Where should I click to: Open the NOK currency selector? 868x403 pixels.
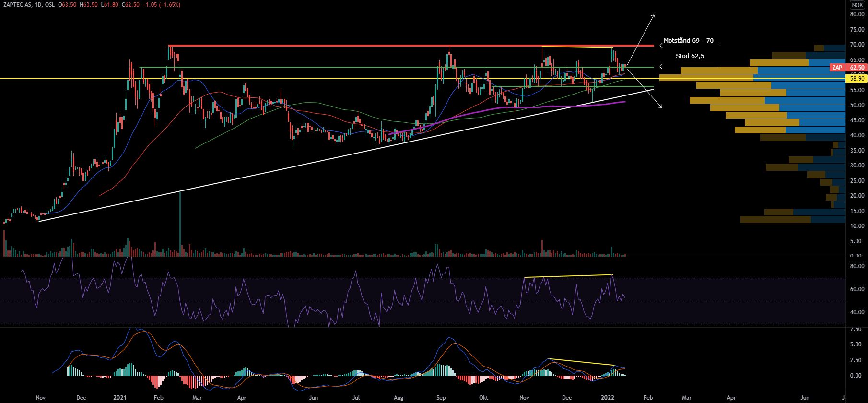(857, 5)
